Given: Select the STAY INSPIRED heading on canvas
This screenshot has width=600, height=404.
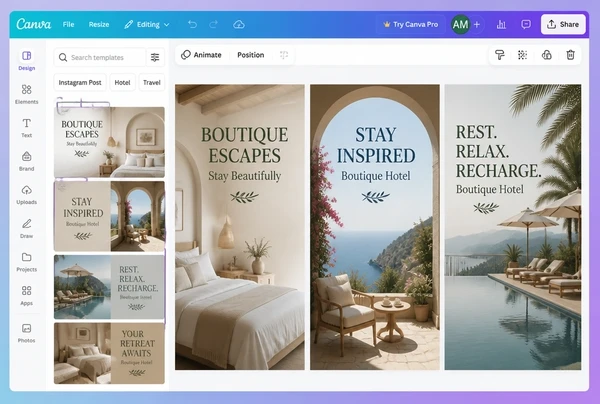Looking at the screenshot, I should [x=375, y=145].
